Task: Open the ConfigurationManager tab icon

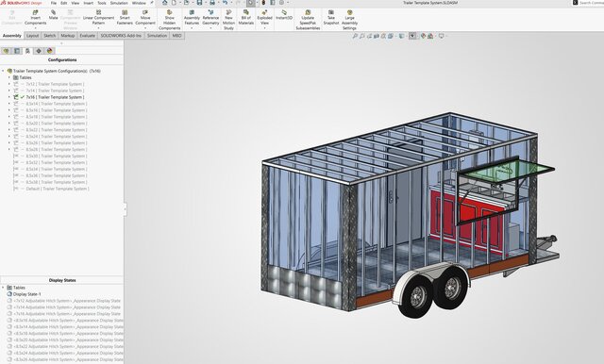Action: (27, 51)
